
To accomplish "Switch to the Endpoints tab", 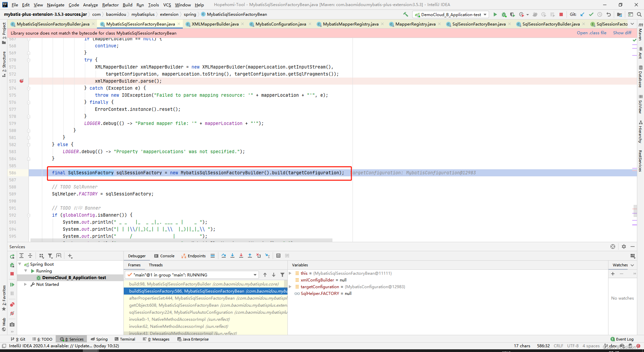I will coord(194,256).
